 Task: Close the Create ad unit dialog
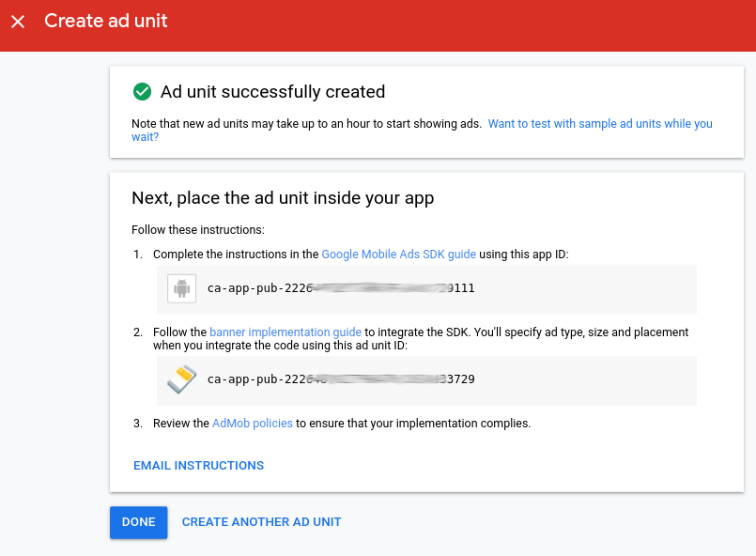click(x=18, y=22)
